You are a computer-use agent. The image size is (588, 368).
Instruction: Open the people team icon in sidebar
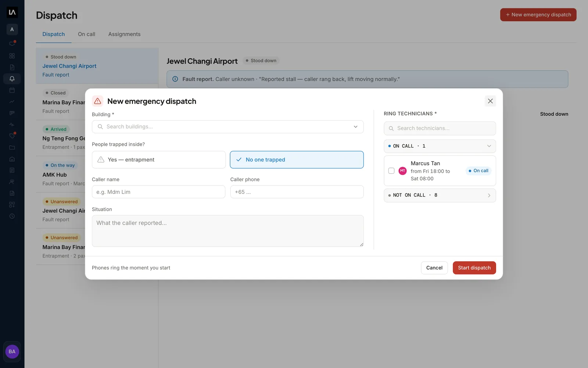pyautogui.click(x=12, y=182)
